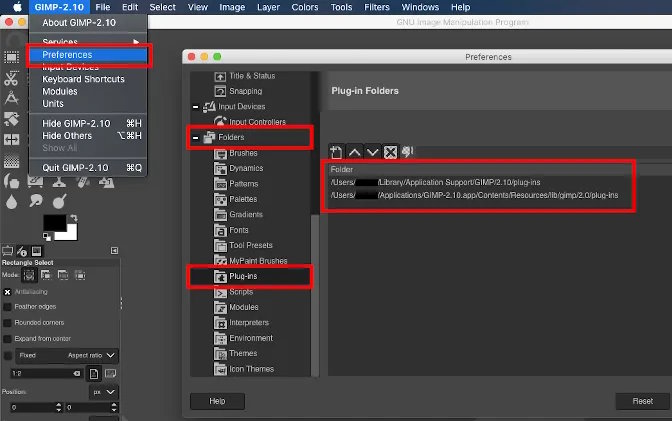Collapse the Input Devices tree section
The width and height of the screenshot is (672, 421).
(196, 107)
